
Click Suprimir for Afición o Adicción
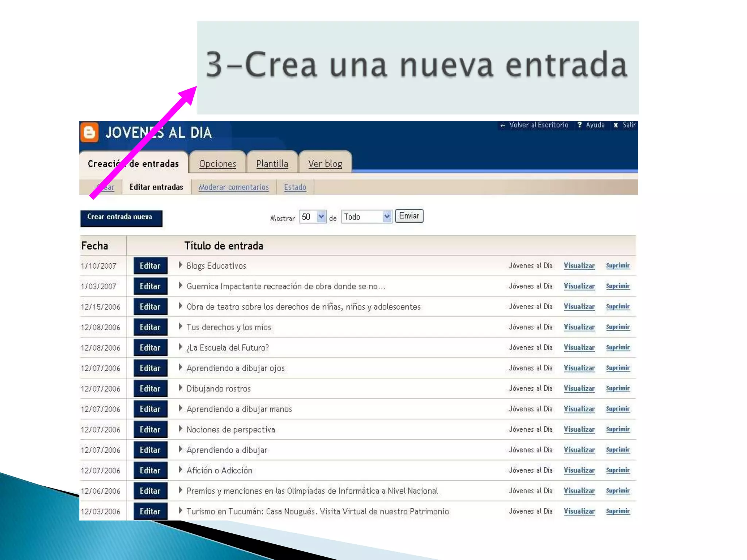point(618,470)
